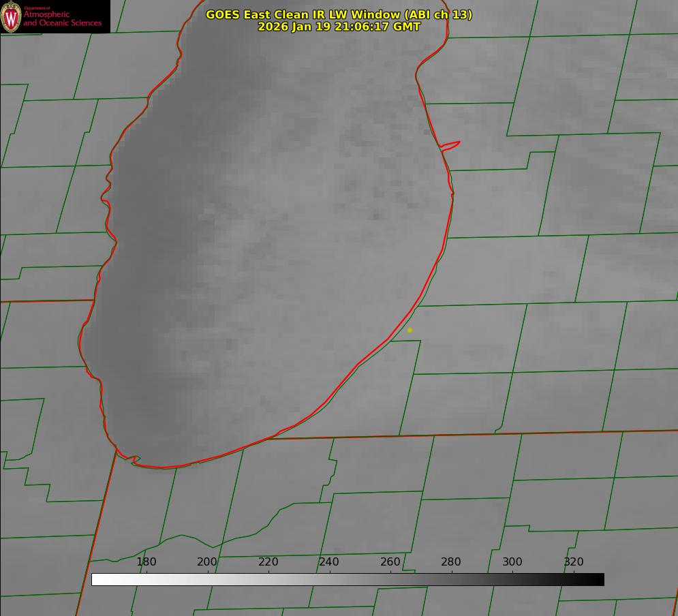Click the white end of the colorbar
Image resolution: width=678 pixels, height=616 pixels.
(x=97, y=579)
